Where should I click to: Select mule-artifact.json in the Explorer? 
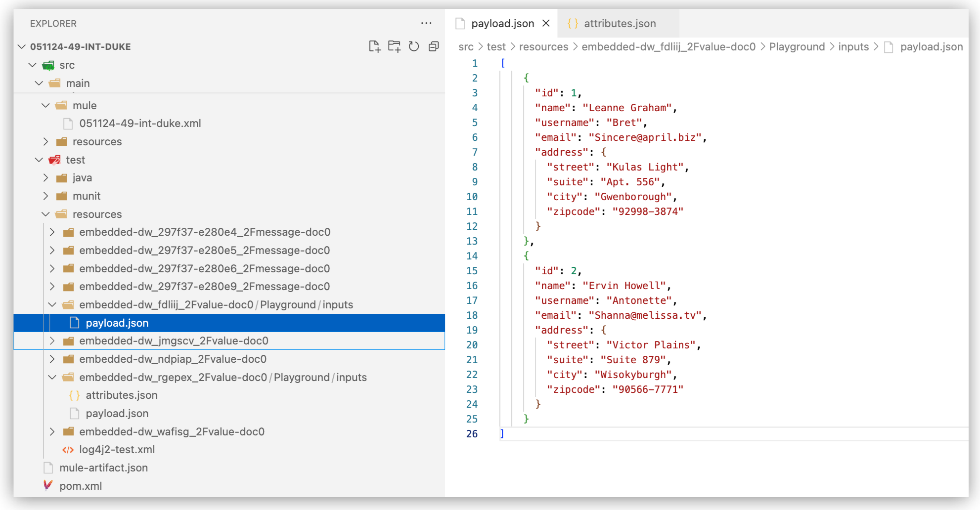tap(103, 467)
